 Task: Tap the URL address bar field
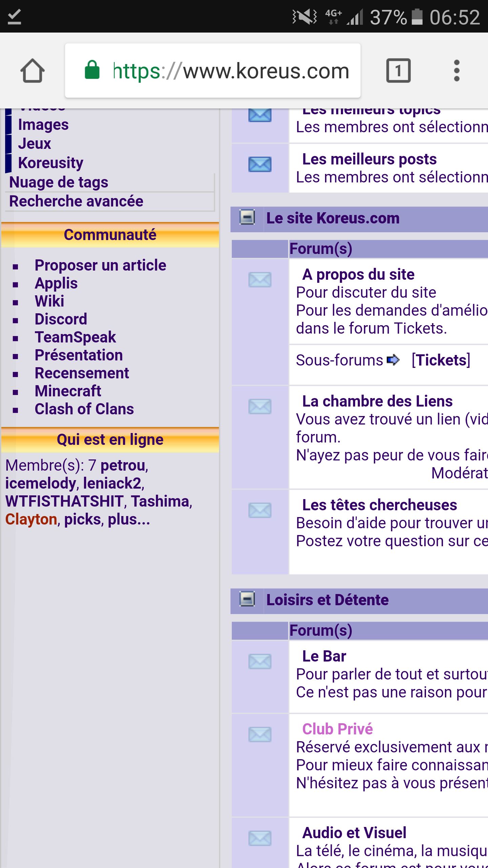tap(230, 71)
